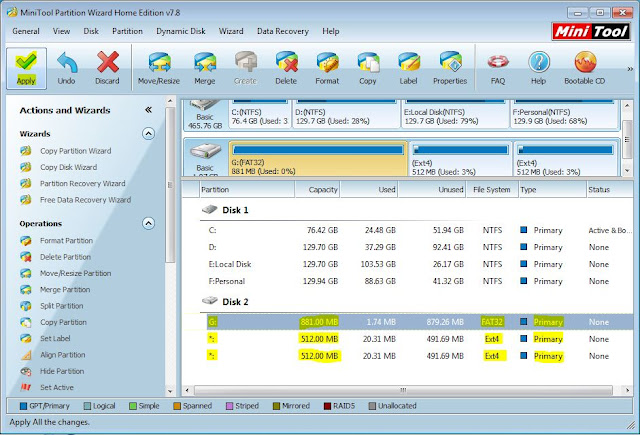Launch Free Data Recovery Wizard

pos(85,200)
